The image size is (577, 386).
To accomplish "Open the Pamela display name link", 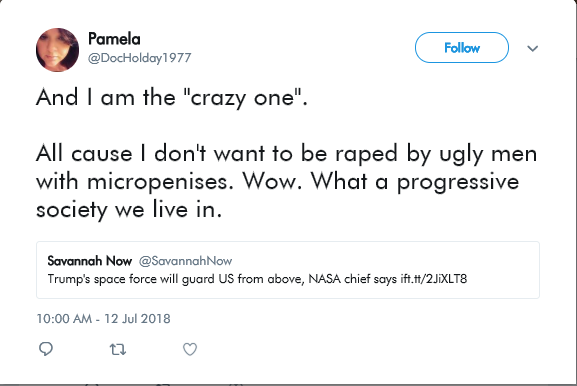I will (x=114, y=39).
